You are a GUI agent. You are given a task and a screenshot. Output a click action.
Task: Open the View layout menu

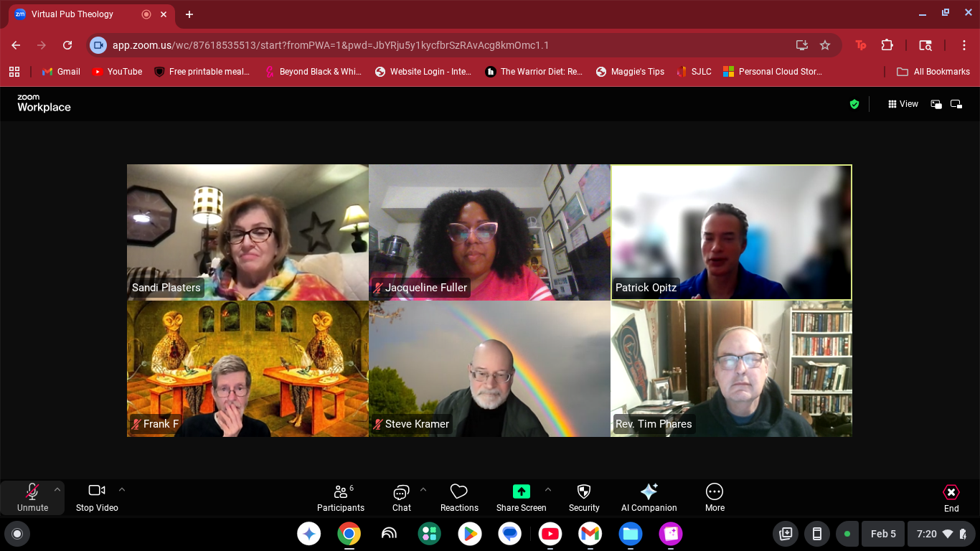tap(903, 104)
